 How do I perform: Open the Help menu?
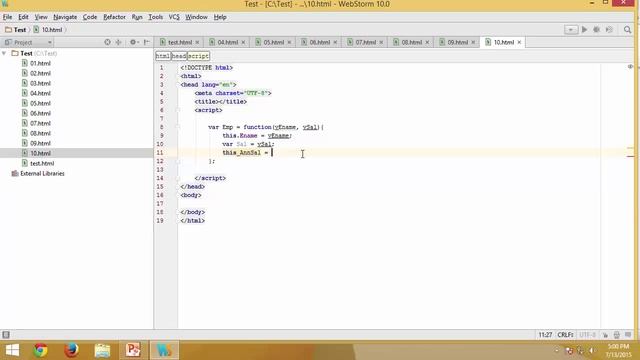(x=220, y=17)
